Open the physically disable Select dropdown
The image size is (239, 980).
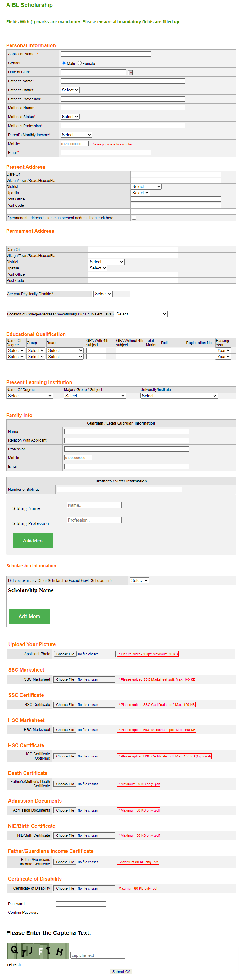pos(103,294)
